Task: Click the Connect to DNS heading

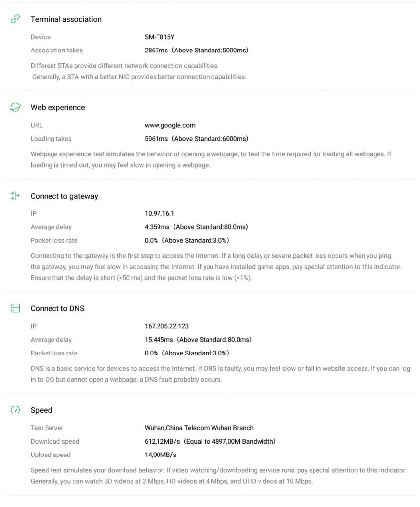Action: click(57, 308)
